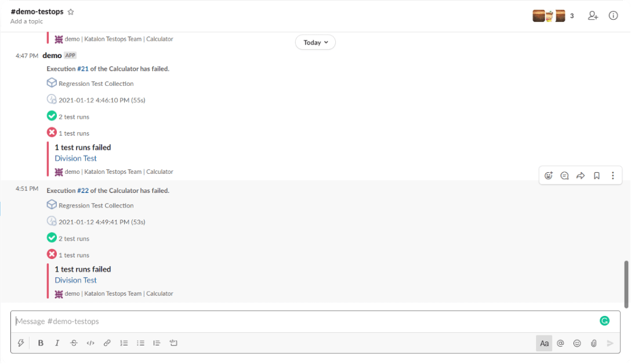Click the Add a topic text
631x364 pixels.
point(27,21)
